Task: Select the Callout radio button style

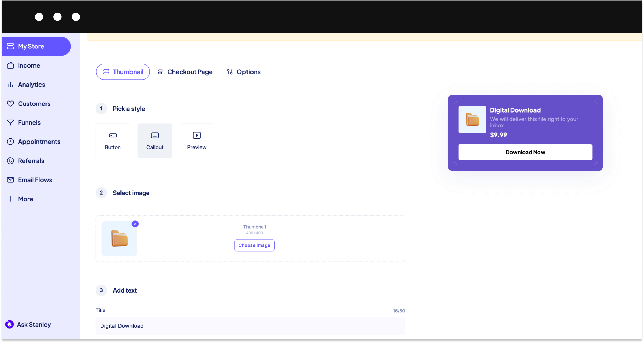Action: (155, 140)
